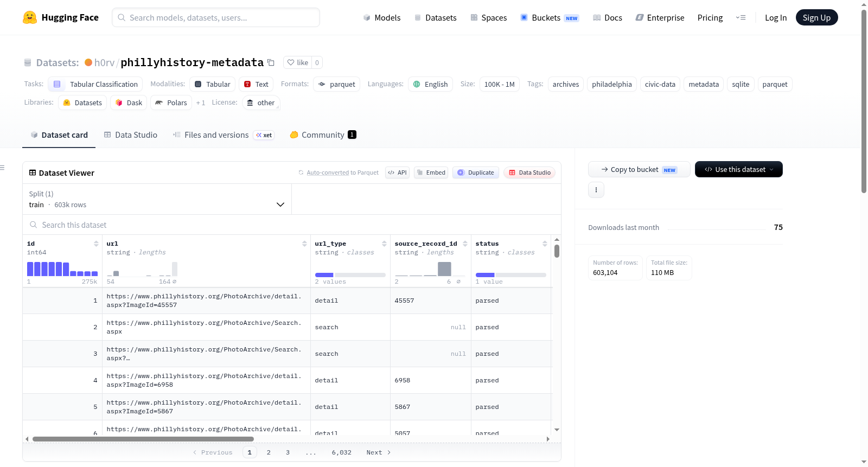Open the Split train dropdown
Image resolution: width=868 pixels, height=467 pixels.
click(x=157, y=199)
